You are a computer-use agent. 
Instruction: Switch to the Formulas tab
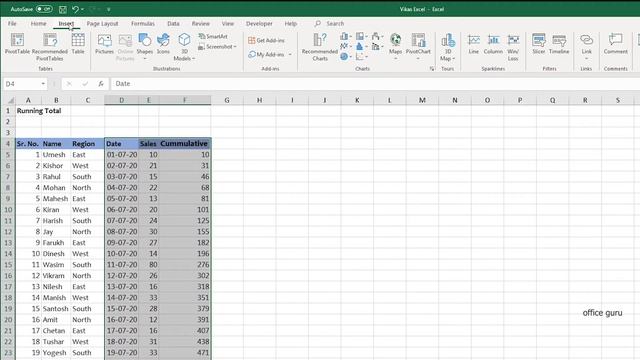click(x=142, y=24)
